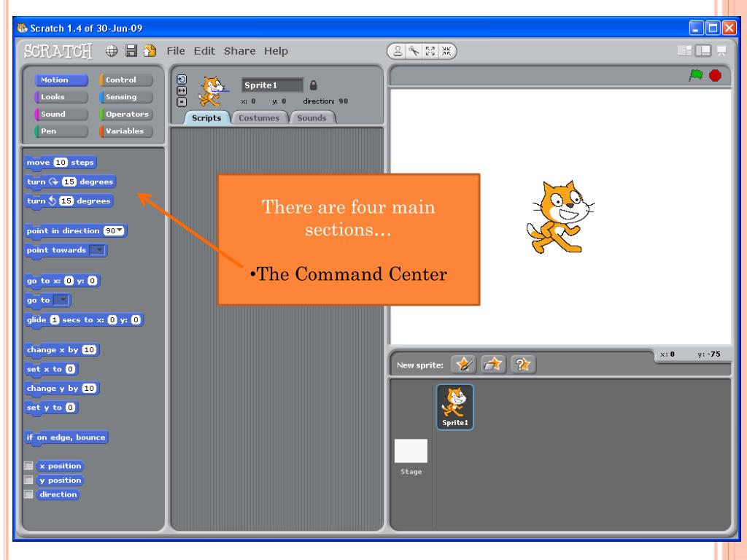Click the change x by 10 block

pyautogui.click(x=61, y=349)
